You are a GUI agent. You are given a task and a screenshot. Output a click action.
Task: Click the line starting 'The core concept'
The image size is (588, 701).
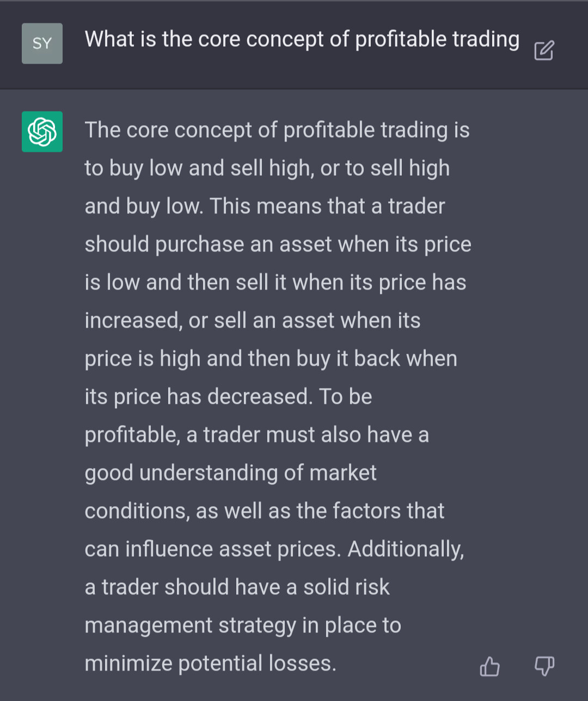coord(277,131)
